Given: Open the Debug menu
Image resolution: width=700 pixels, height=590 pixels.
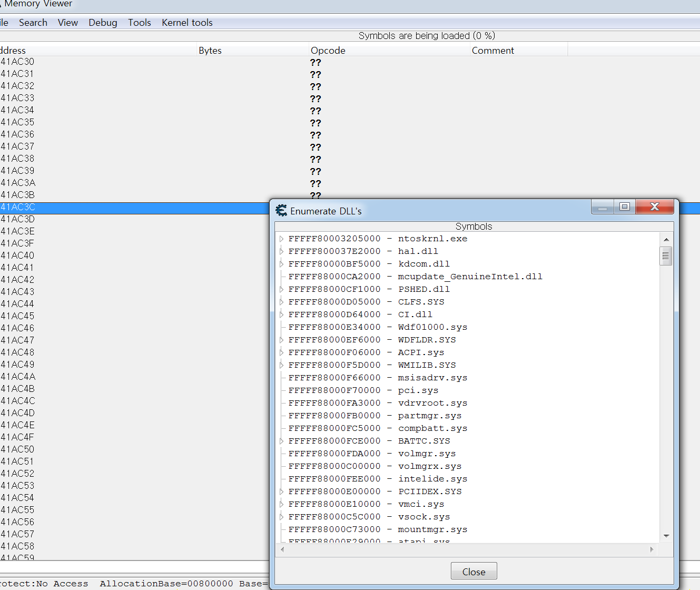Looking at the screenshot, I should [x=103, y=22].
